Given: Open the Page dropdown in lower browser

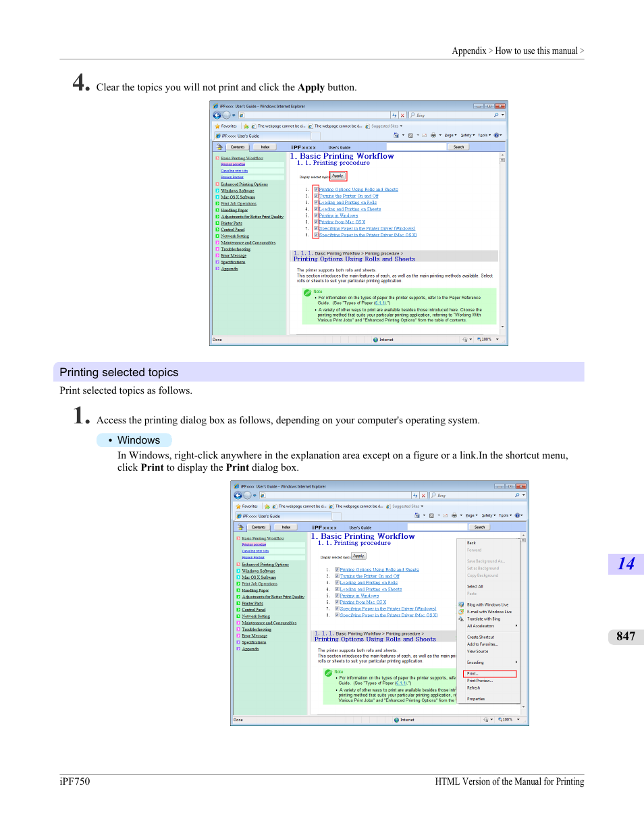Looking at the screenshot, I should (471, 515).
